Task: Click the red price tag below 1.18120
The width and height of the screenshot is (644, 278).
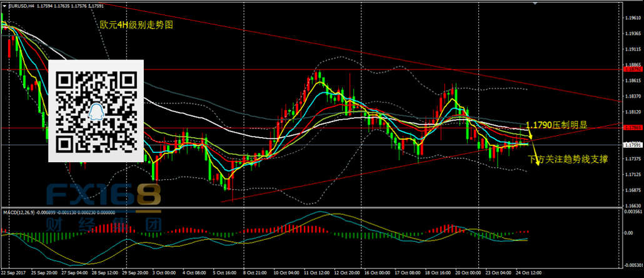Action: click(633, 127)
